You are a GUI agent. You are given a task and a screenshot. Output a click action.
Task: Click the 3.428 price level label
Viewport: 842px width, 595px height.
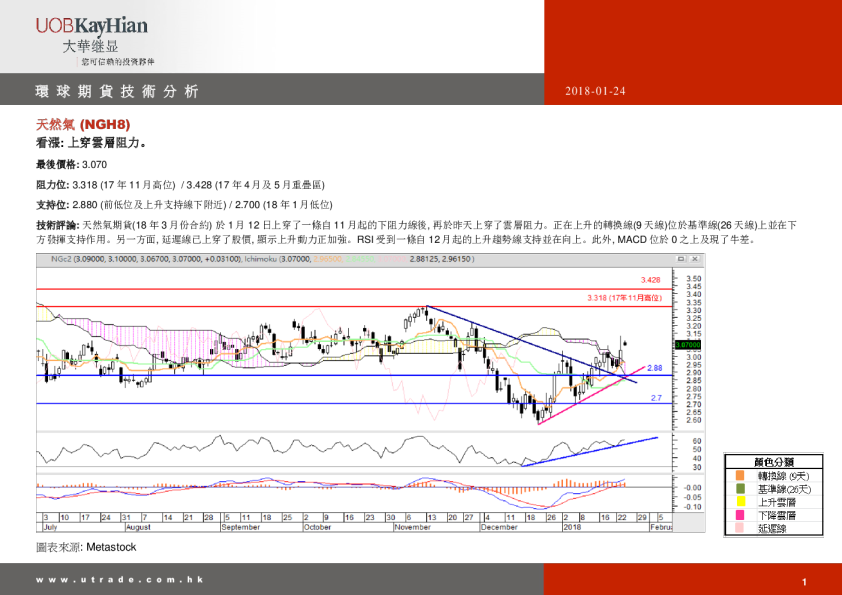pos(651,281)
